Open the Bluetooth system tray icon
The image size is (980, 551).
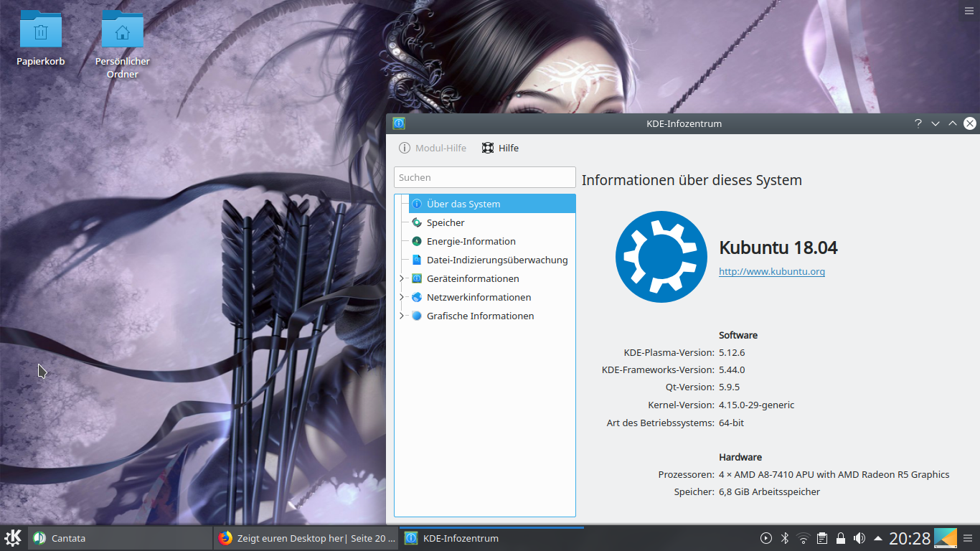[x=786, y=537]
